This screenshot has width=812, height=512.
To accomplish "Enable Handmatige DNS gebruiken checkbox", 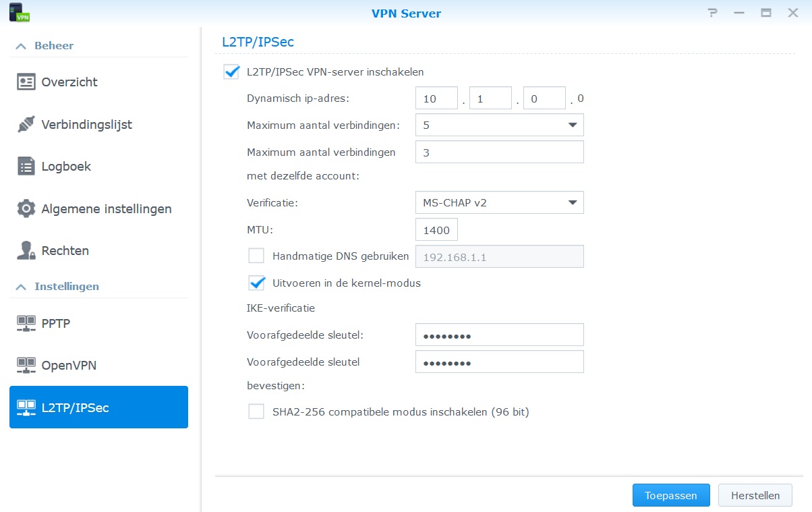I will coord(256,256).
